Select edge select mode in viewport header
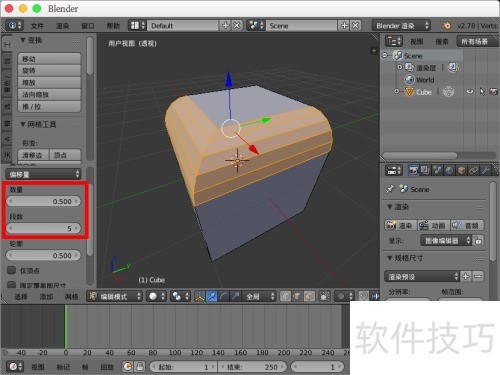 (x=297, y=296)
